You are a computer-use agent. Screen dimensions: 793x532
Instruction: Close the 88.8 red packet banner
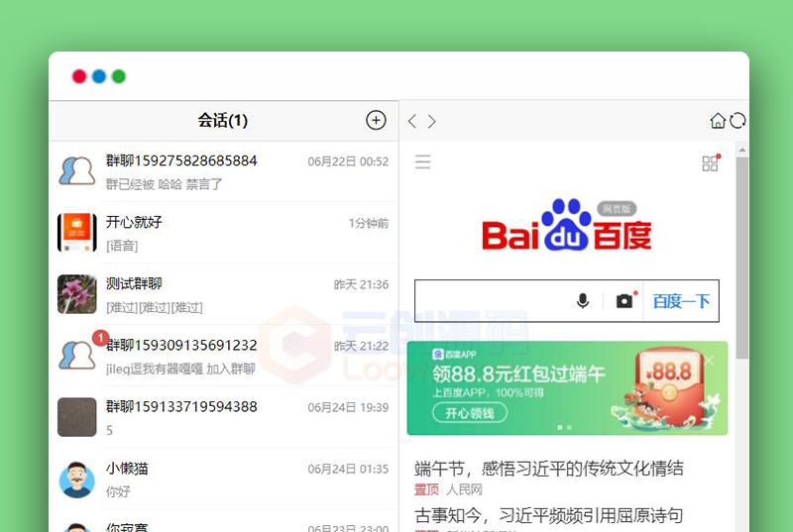click(709, 361)
